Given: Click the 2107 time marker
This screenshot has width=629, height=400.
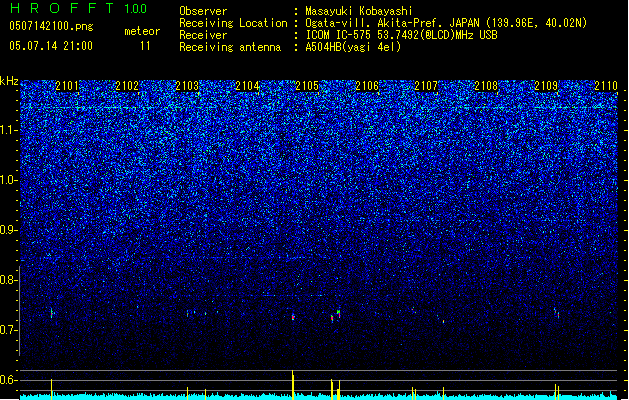Looking at the screenshot, I should point(426,86).
